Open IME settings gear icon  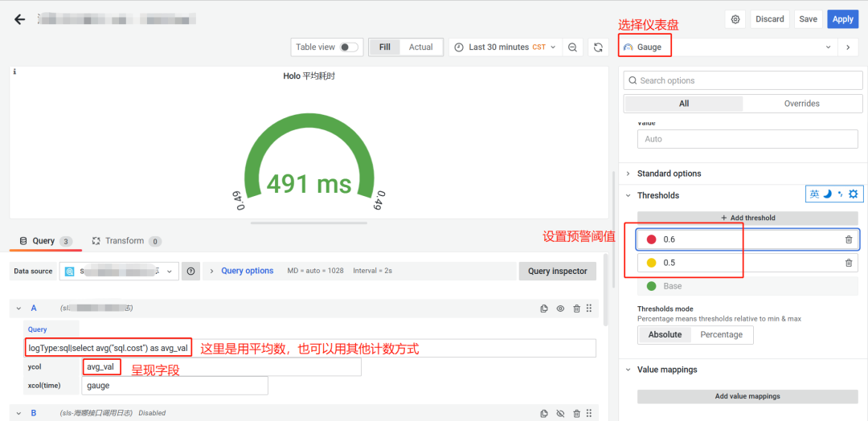click(853, 194)
